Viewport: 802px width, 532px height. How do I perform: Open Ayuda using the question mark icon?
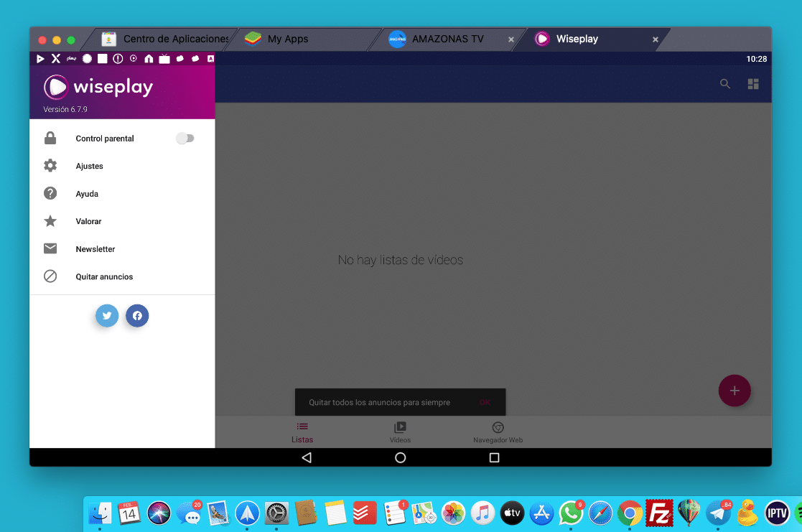(50, 193)
